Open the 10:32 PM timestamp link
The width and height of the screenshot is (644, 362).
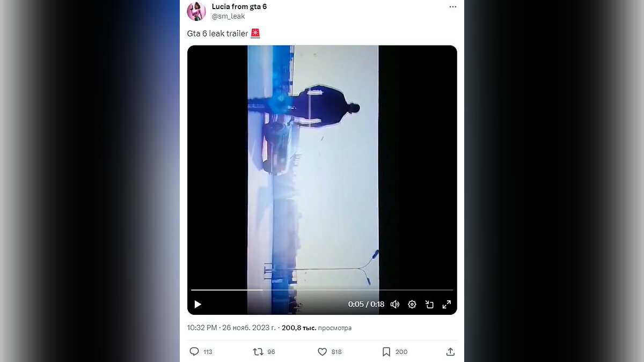pos(202,328)
